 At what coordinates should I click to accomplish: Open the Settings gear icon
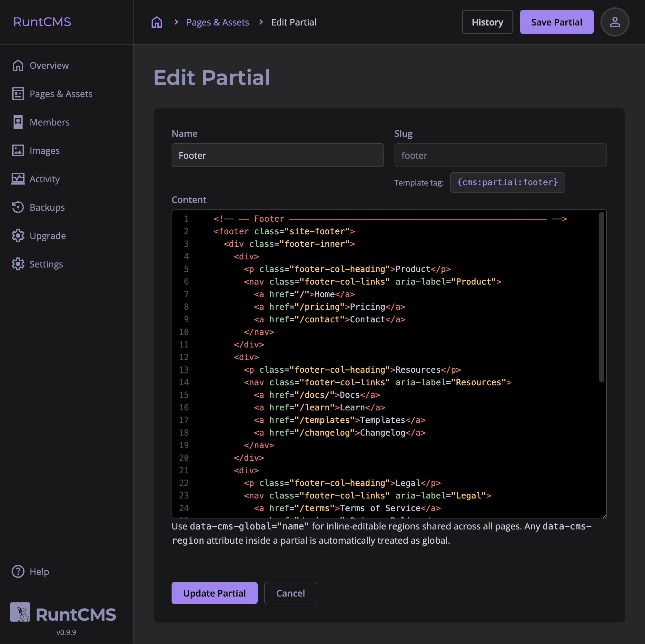(18, 264)
